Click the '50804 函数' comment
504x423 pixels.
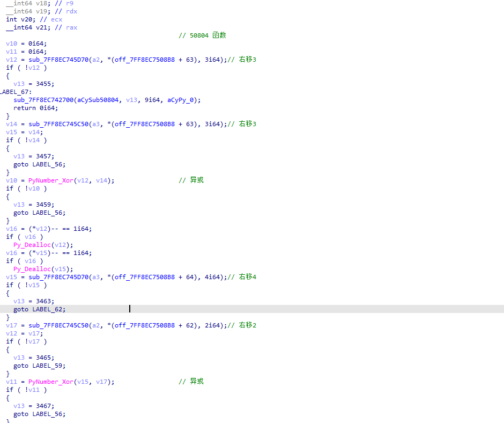point(207,35)
